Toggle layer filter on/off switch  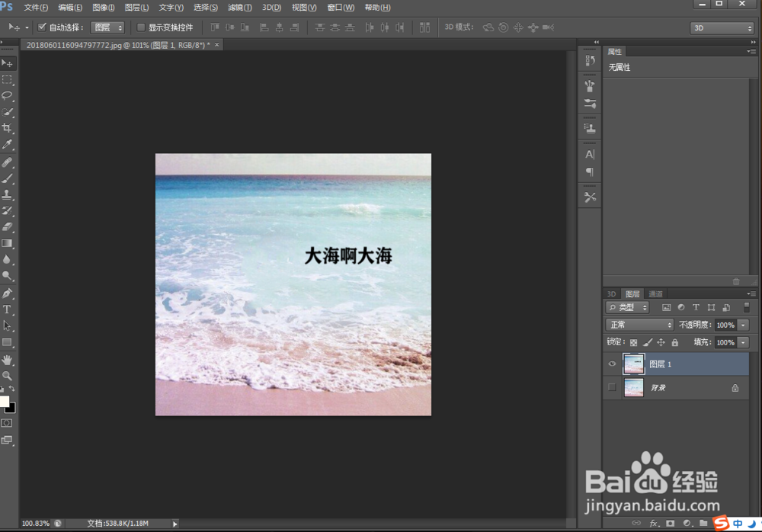(x=747, y=307)
